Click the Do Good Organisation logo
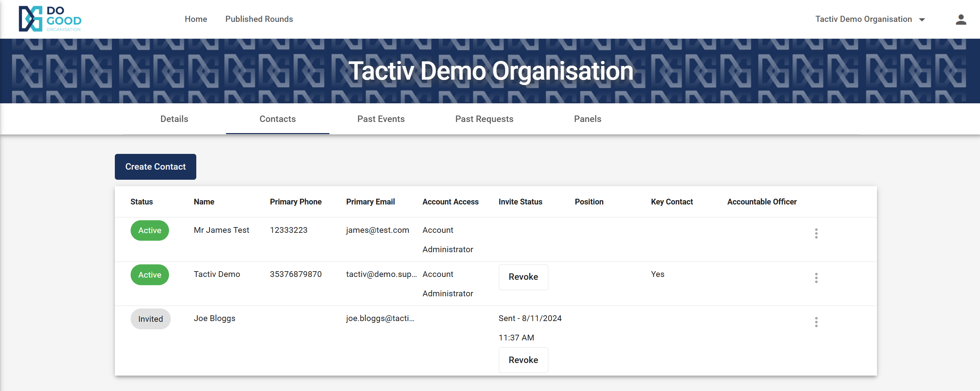 [50, 19]
